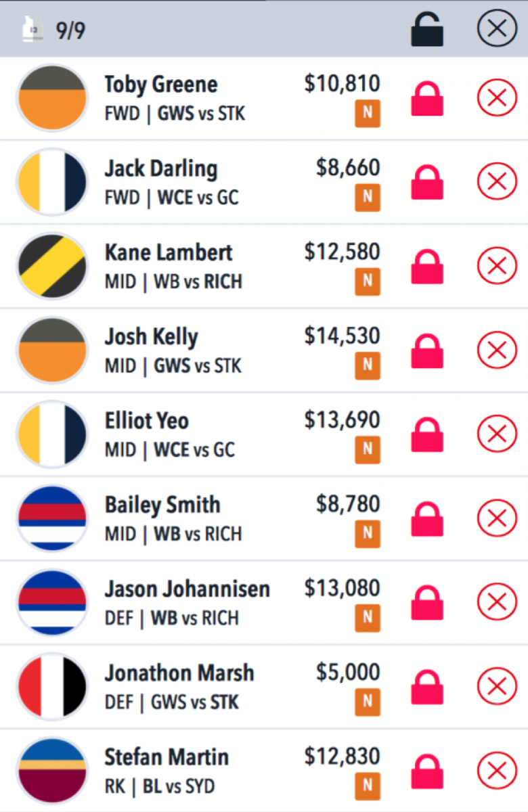The width and height of the screenshot is (528, 812).
Task: Remove Toby Greene from the lineup
Action: (497, 99)
